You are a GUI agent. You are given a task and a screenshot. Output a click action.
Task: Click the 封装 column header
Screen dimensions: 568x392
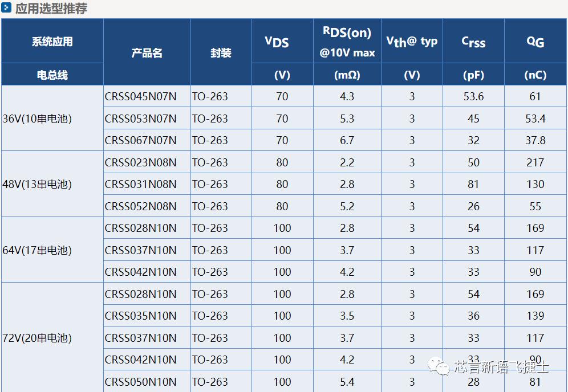(221, 52)
